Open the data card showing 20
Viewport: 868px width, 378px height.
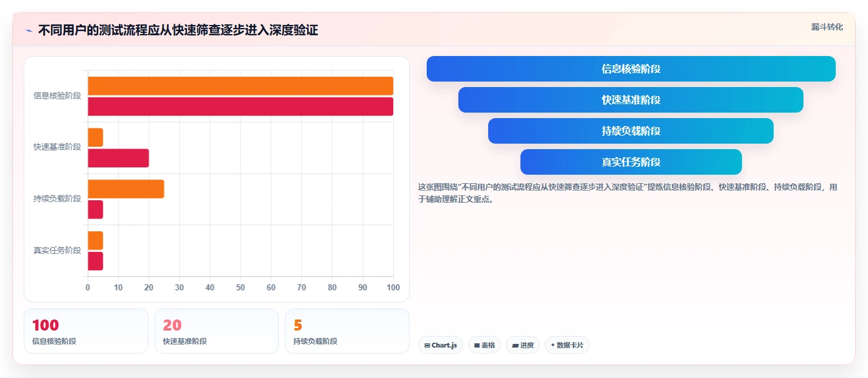[217, 331]
